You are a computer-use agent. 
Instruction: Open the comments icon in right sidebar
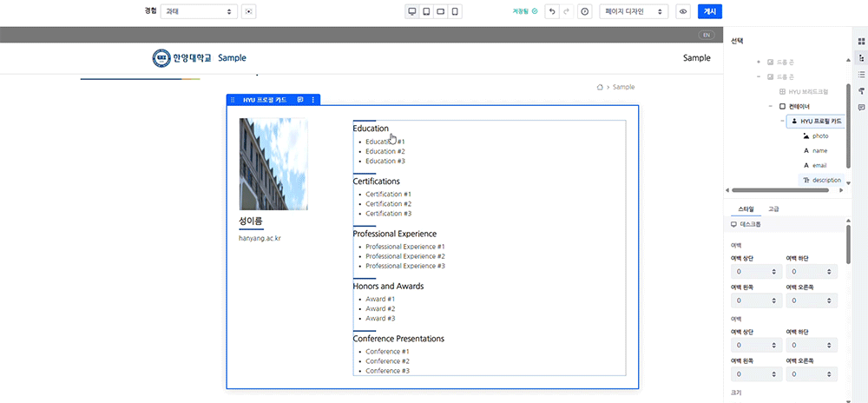pyautogui.click(x=861, y=107)
